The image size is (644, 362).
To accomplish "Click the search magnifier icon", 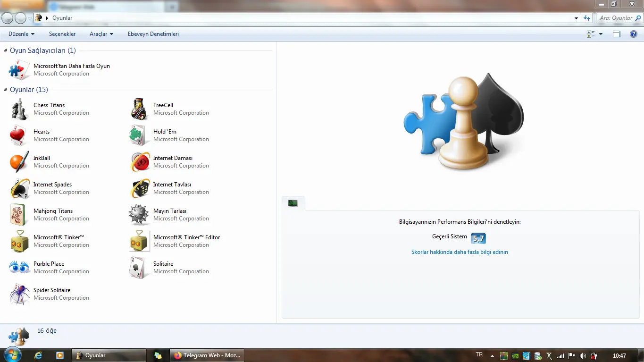I will [x=638, y=18].
